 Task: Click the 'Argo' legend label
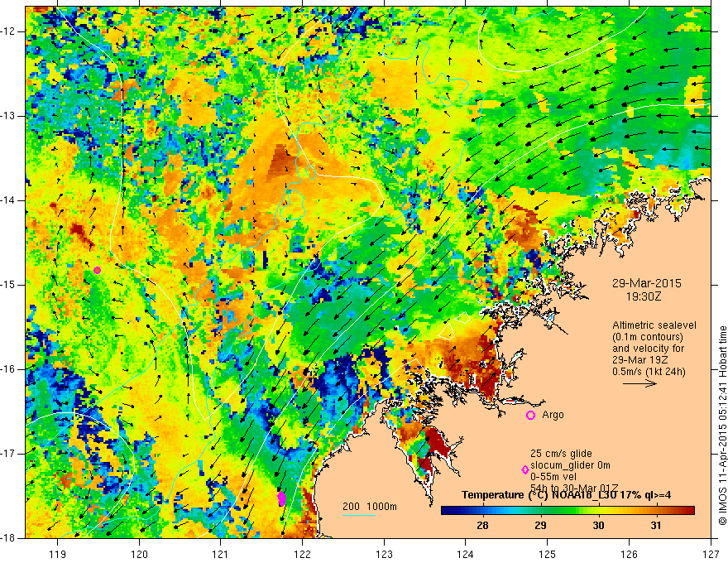pos(553,415)
